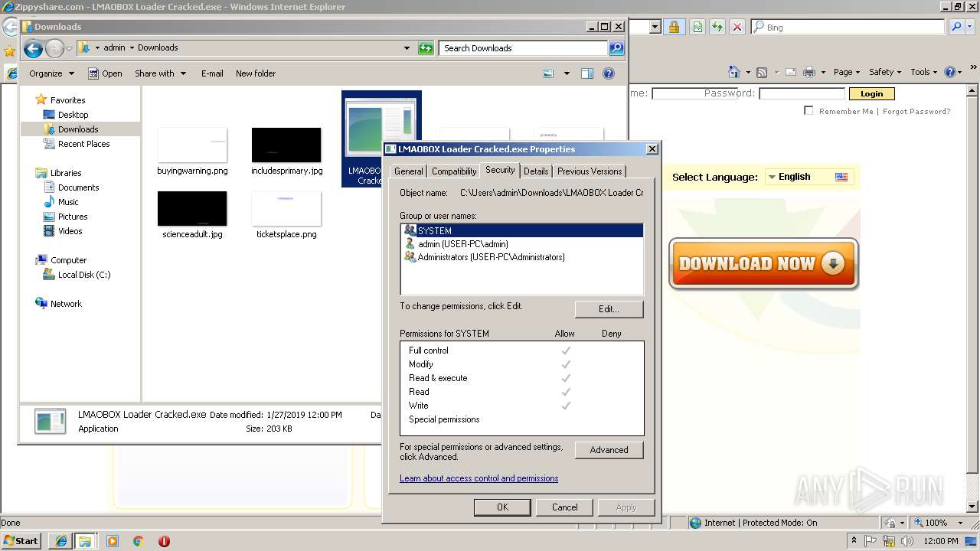Click the Explorer Back arrow button
This screenshot has height=551, width=980.
click(33, 49)
